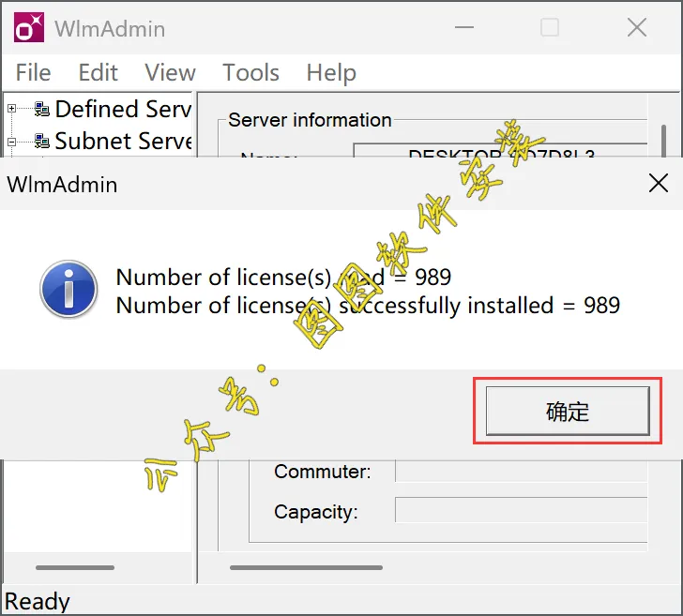
Task: Open the Tools menu
Action: tap(250, 72)
